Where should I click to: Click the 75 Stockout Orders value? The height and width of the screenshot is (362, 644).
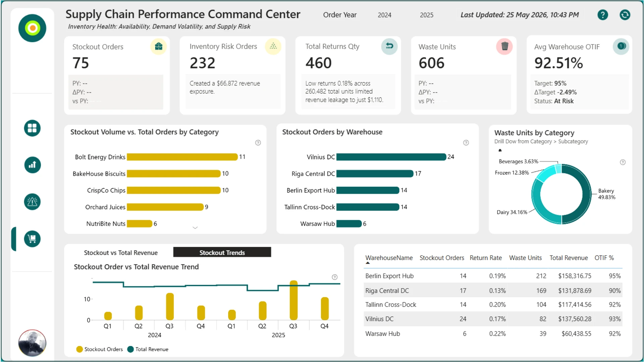pyautogui.click(x=81, y=63)
